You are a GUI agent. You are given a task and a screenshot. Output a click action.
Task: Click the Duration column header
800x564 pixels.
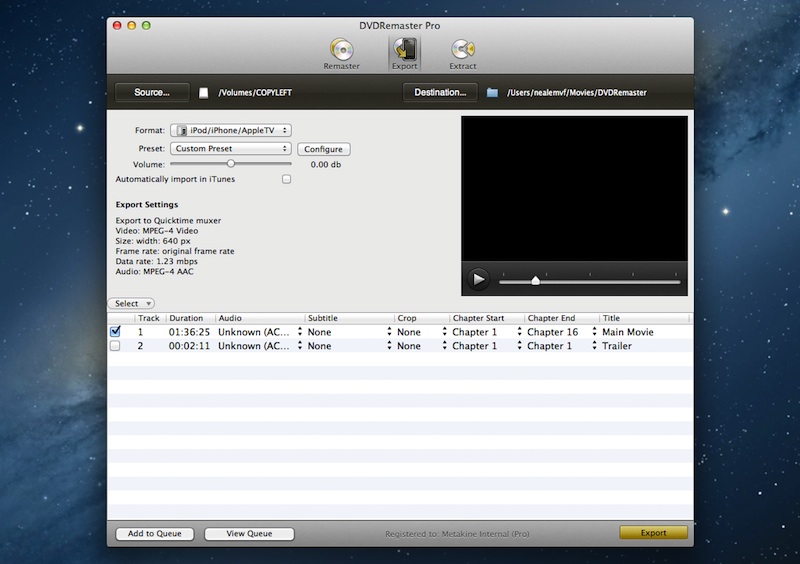[x=190, y=318]
